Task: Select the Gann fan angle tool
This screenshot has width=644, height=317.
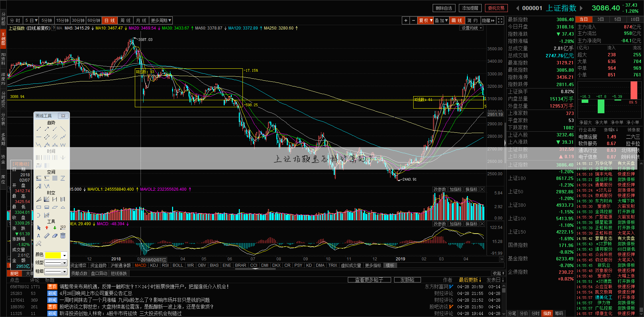Action: click(x=47, y=199)
